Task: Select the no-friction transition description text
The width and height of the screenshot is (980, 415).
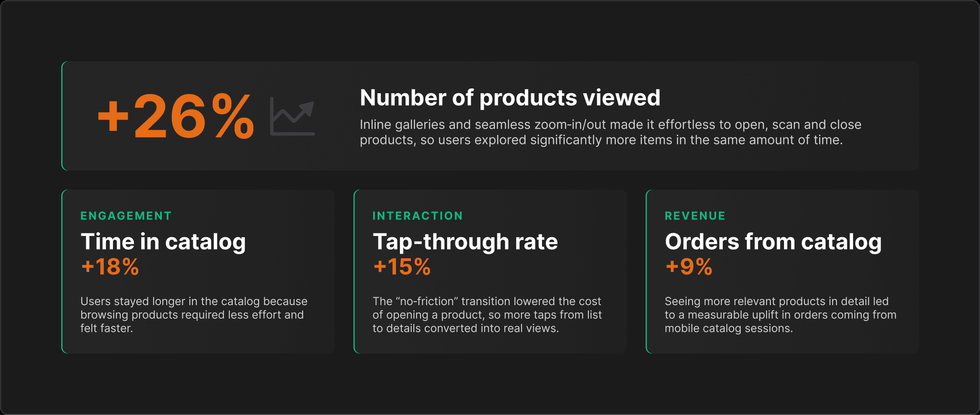Action: (x=487, y=315)
